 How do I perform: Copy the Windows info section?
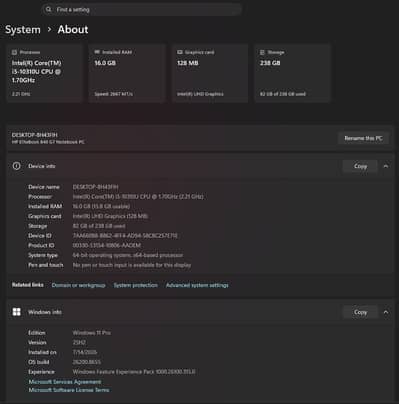360,312
